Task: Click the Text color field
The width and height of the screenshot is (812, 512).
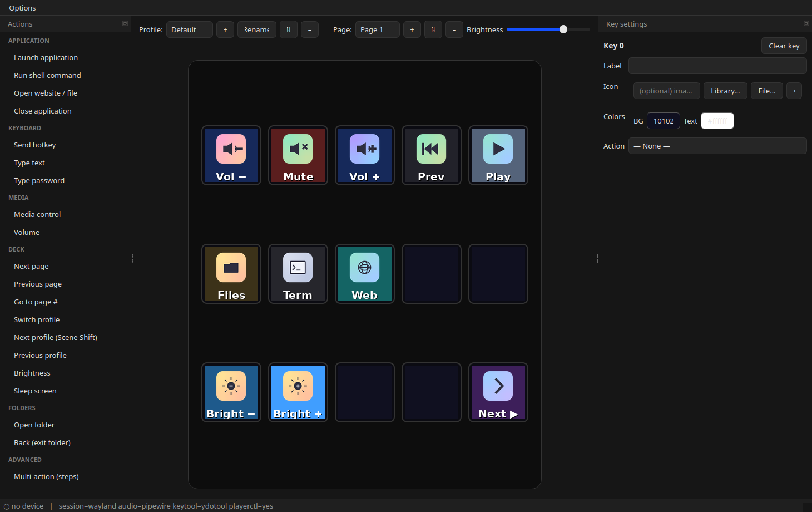Action: (x=717, y=121)
